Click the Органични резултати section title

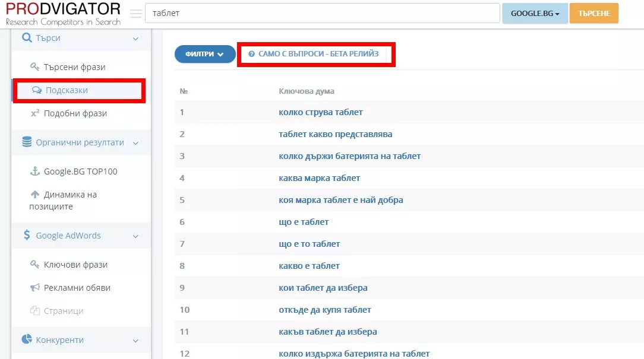pyautogui.click(x=80, y=142)
